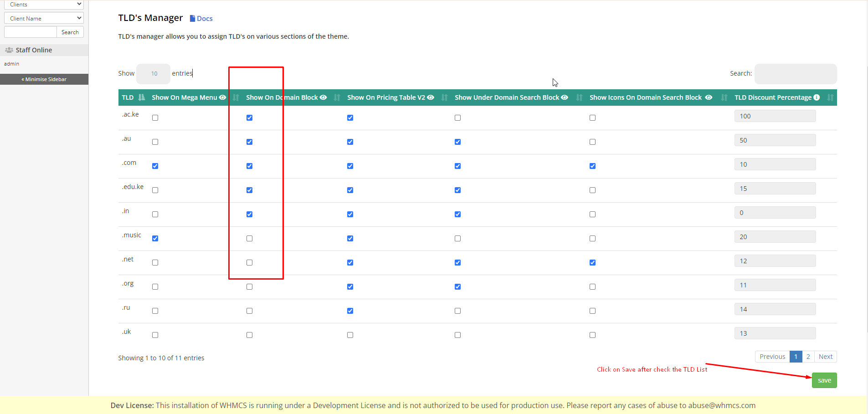This screenshot has width=868, height=414.
Task: Sort table by TLD column sort icon
Action: point(142,97)
